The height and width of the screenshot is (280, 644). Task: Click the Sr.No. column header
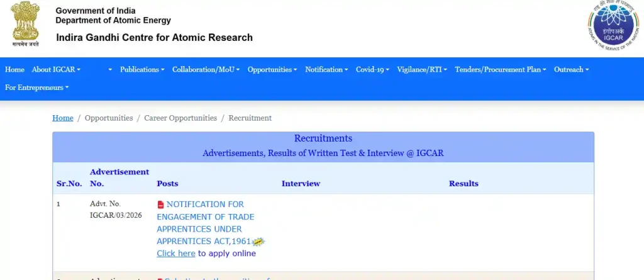click(x=69, y=184)
